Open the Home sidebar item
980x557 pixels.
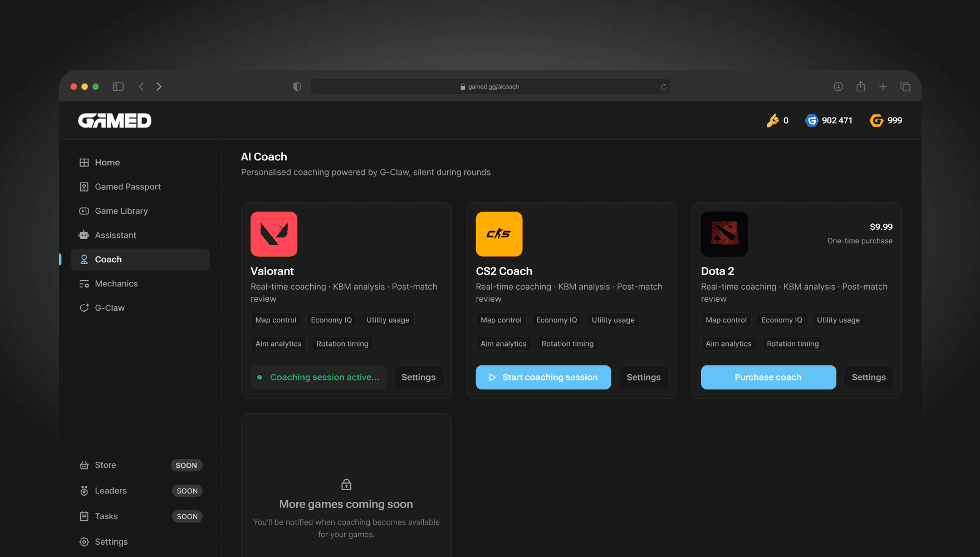[140, 163]
